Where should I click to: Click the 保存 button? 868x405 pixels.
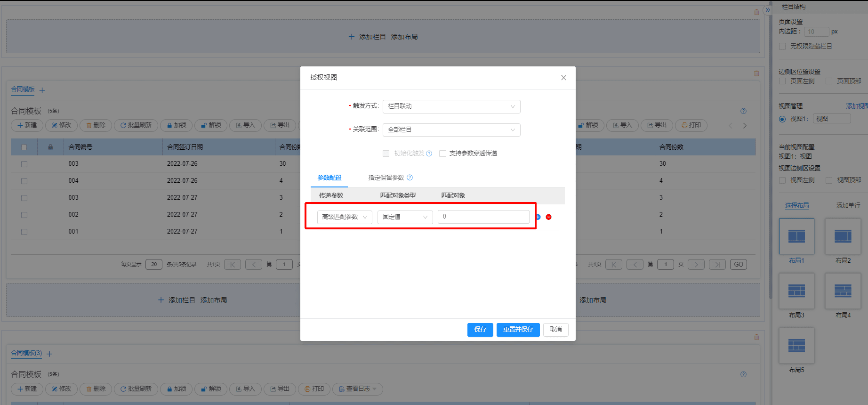[x=480, y=330]
